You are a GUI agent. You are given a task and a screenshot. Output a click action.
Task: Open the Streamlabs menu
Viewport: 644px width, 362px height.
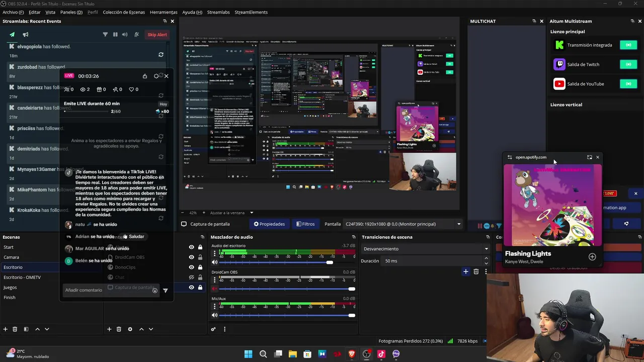pyautogui.click(x=218, y=12)
